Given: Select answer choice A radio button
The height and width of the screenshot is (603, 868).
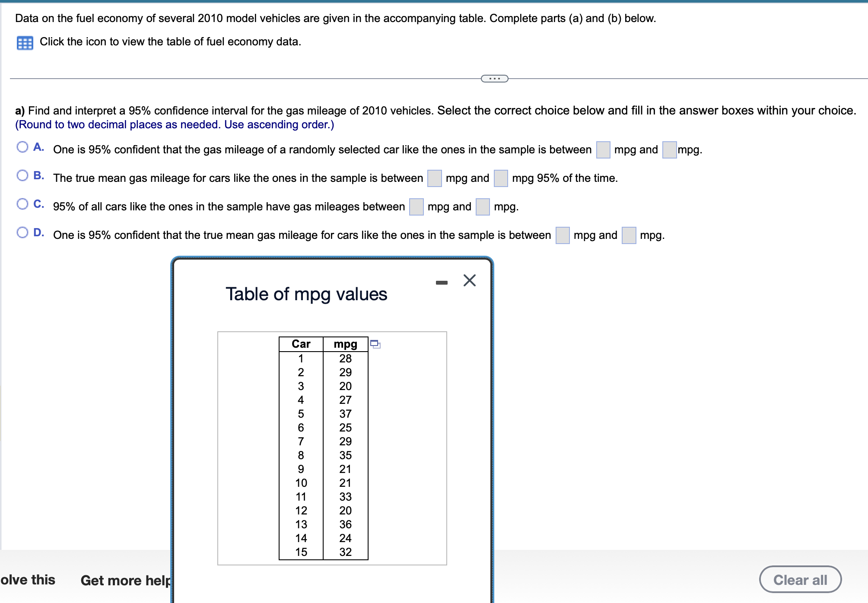Looking at the screenshot, I should pyautogui.click(x=22, y=147).
